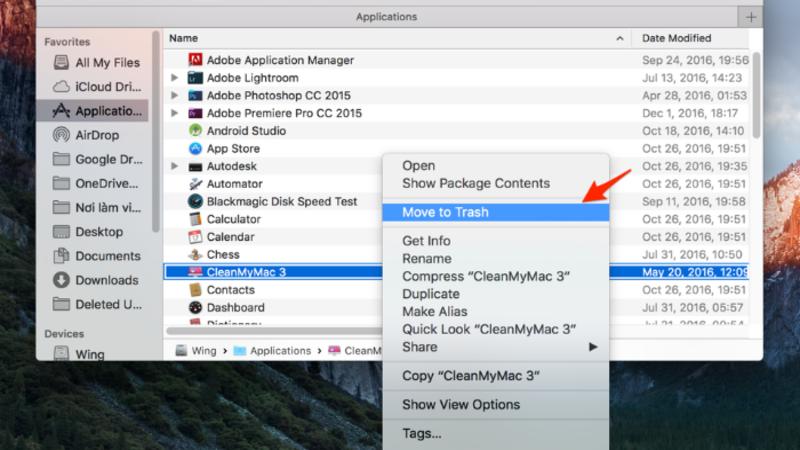
Task: Click the Autodesk folder icon
Action: click(195, 166)
